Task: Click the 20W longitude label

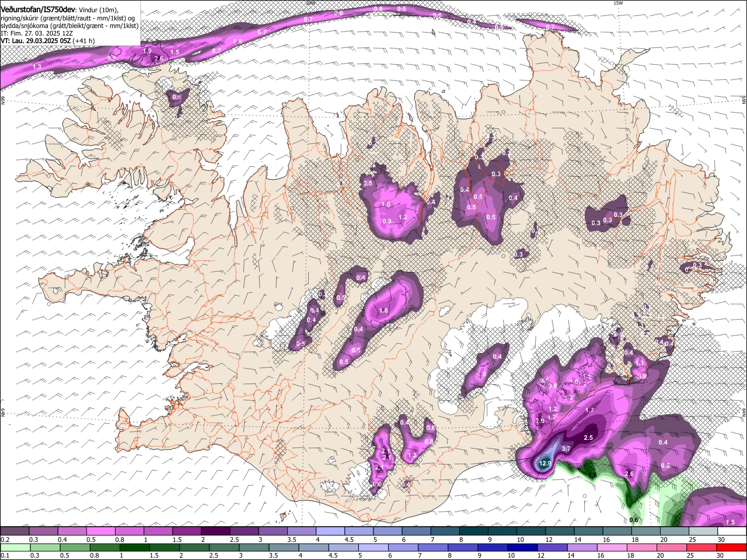Action: tap(311, 3)
